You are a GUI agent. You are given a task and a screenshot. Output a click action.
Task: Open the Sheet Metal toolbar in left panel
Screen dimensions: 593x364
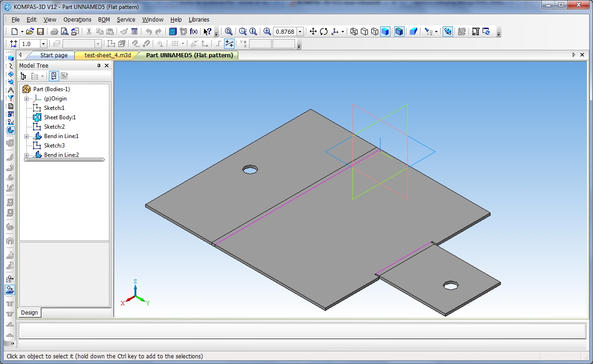[x=10, y=130]
